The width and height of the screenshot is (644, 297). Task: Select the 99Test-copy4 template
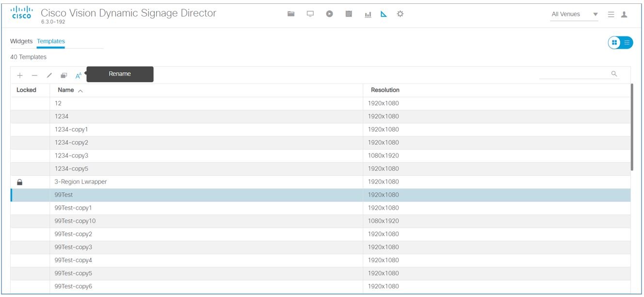321,261
